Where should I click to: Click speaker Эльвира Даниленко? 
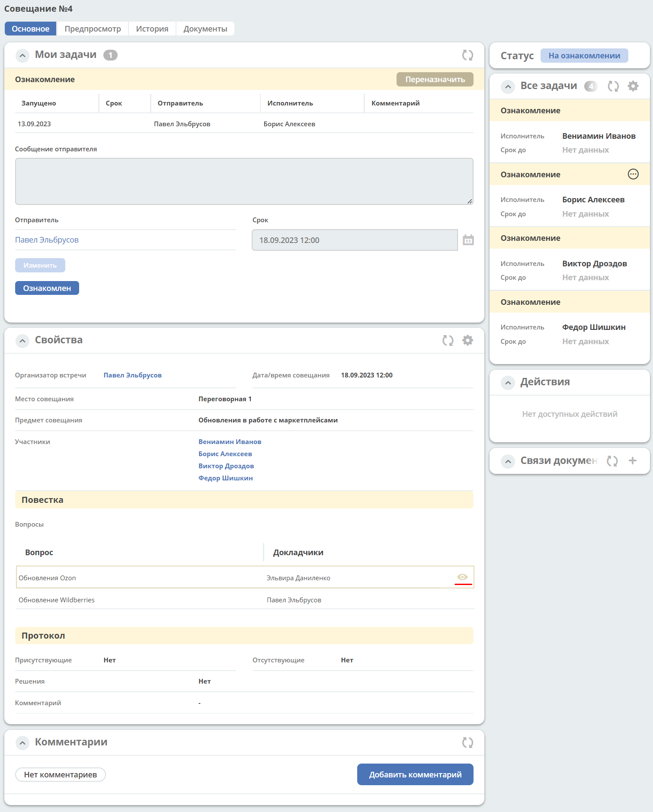(298, 578)
